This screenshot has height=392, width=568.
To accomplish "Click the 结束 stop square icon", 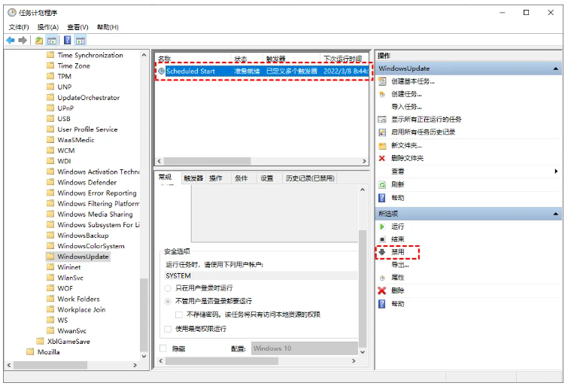I will pyautogui.click(x=382, y=239).
